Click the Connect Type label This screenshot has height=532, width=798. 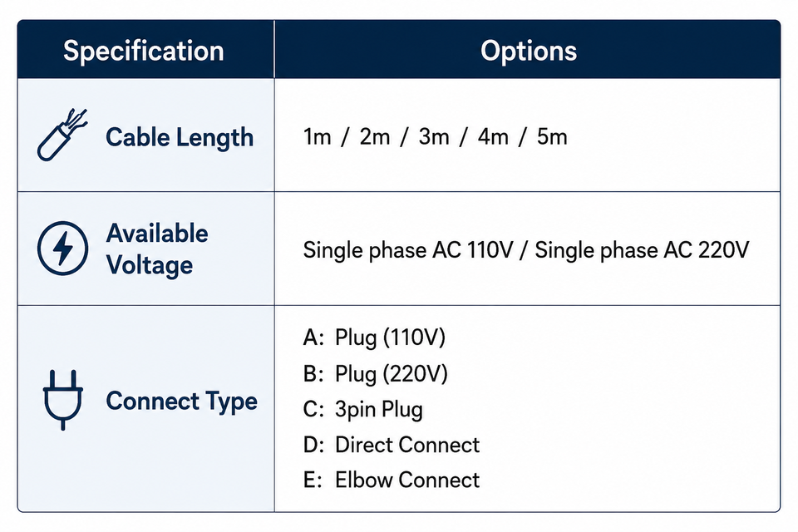(x=182, y=401)
